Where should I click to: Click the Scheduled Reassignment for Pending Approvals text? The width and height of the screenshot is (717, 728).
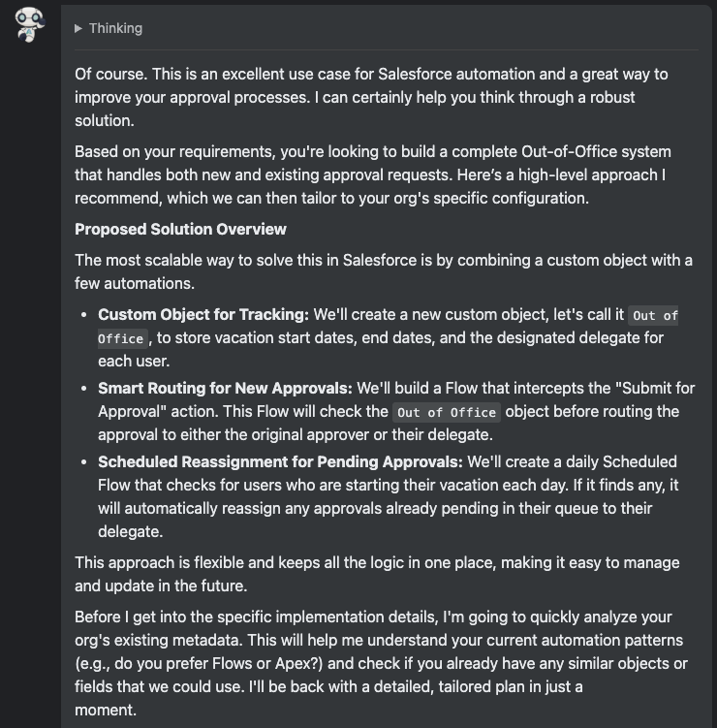coord(280,461)
